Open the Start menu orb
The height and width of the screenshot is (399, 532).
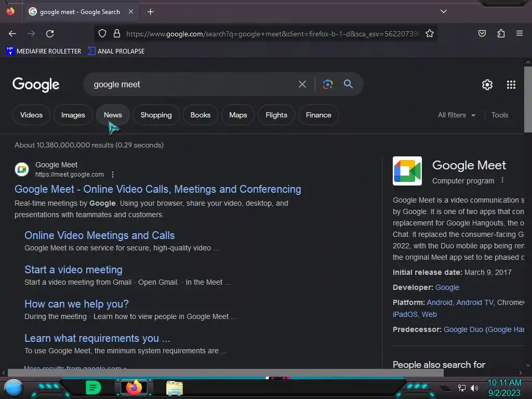click(x=14, y=388)
